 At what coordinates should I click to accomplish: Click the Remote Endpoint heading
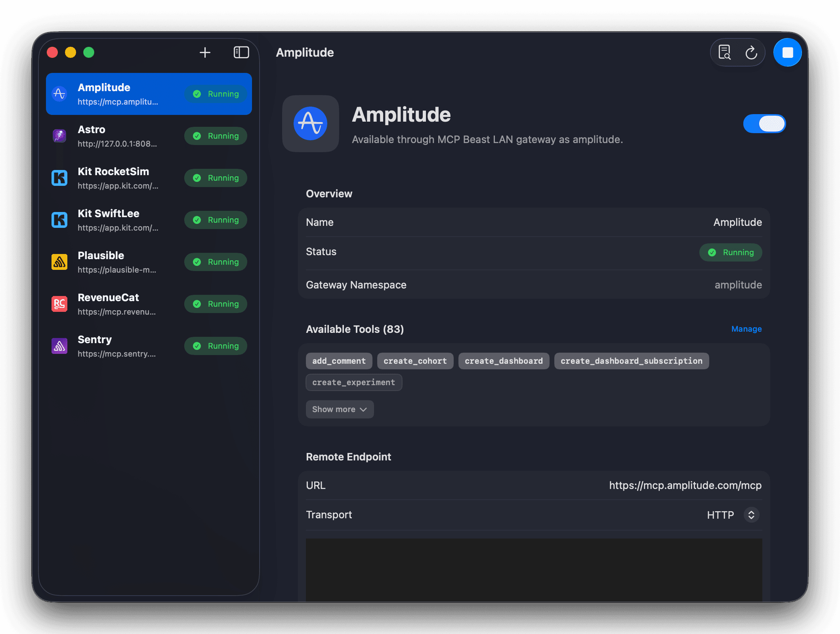pyautogui.click(x=349, y=457)
